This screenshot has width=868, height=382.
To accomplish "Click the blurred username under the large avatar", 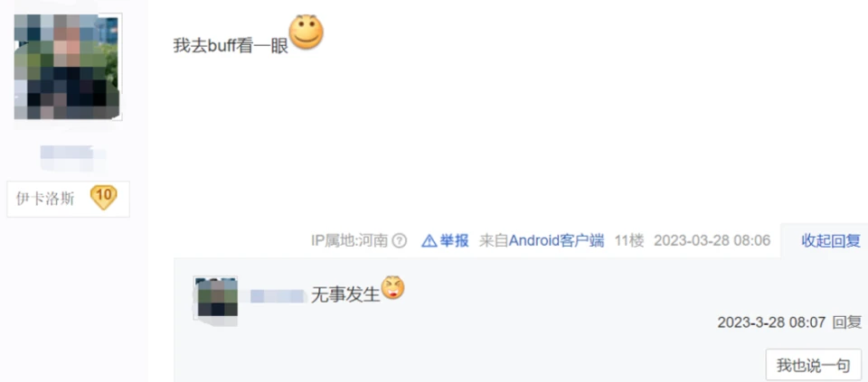I will [72, 157].
